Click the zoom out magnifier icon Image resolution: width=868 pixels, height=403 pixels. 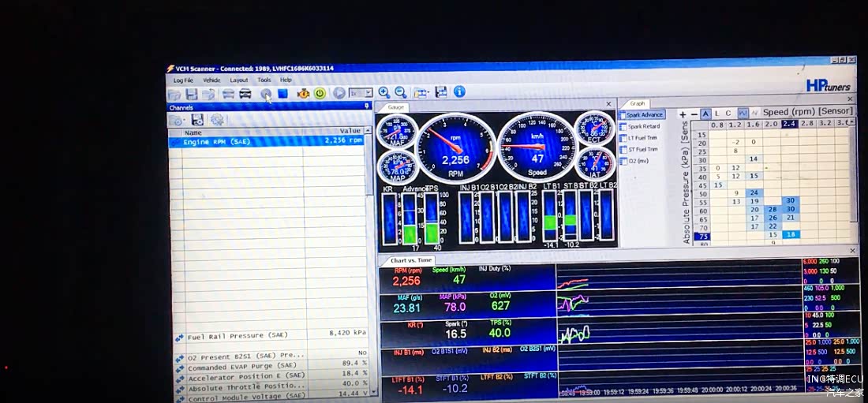(401, 92)
